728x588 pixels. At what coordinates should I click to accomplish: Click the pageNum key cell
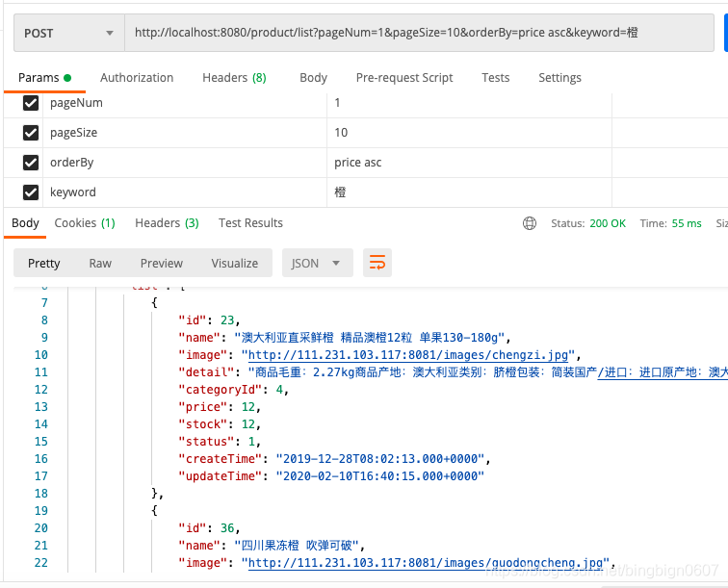185,103
